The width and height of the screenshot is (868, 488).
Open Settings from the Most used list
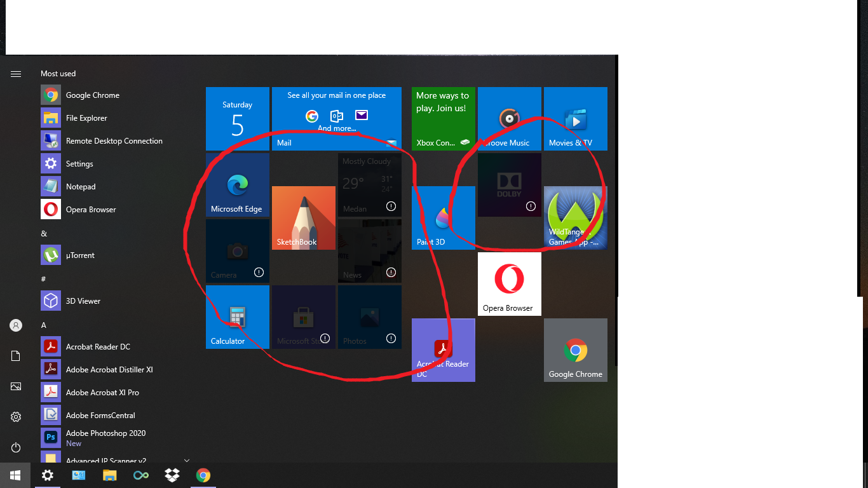point(114,164)
